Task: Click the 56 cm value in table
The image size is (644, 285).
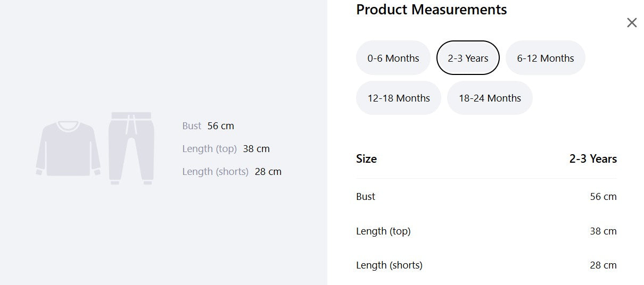Action: pyautogui.click(x=603, y=197)
